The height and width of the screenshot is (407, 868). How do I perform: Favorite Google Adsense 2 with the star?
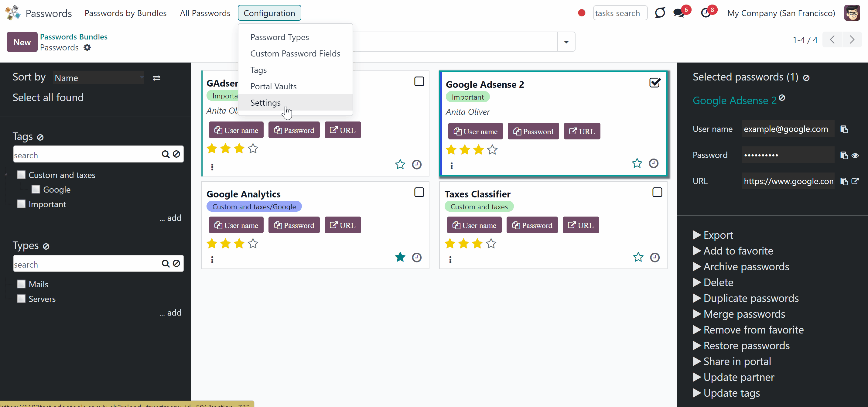[637, 163]
